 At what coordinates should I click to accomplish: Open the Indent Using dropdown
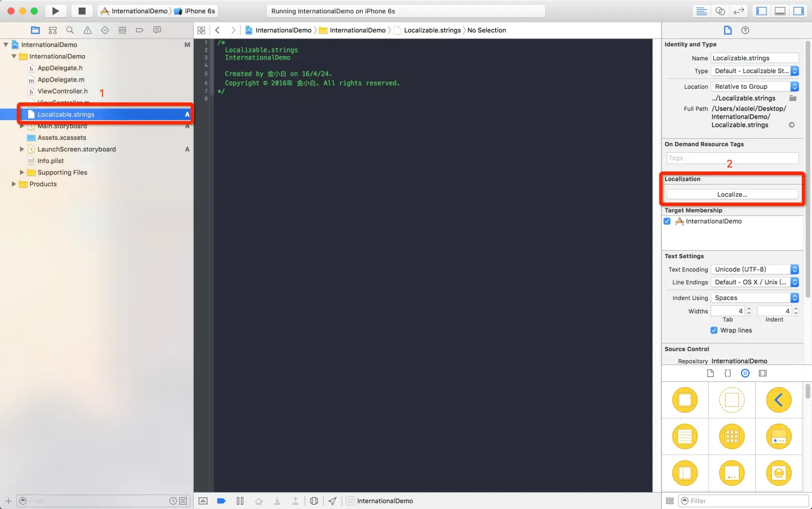(755, 298)
